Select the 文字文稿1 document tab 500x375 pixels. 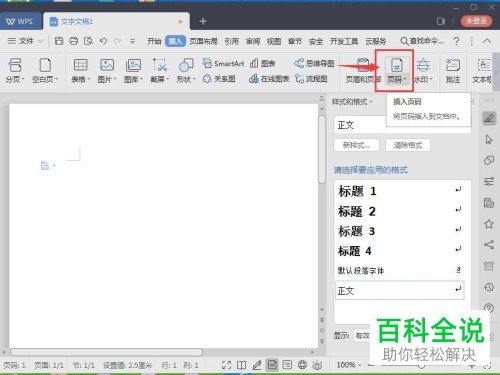pyautogui.click(x=116, y=21)
